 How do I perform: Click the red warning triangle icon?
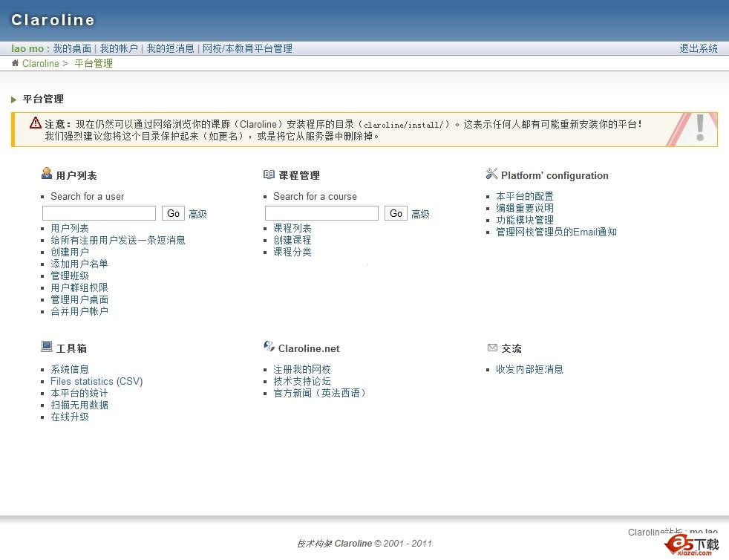[x=35, y=123]
